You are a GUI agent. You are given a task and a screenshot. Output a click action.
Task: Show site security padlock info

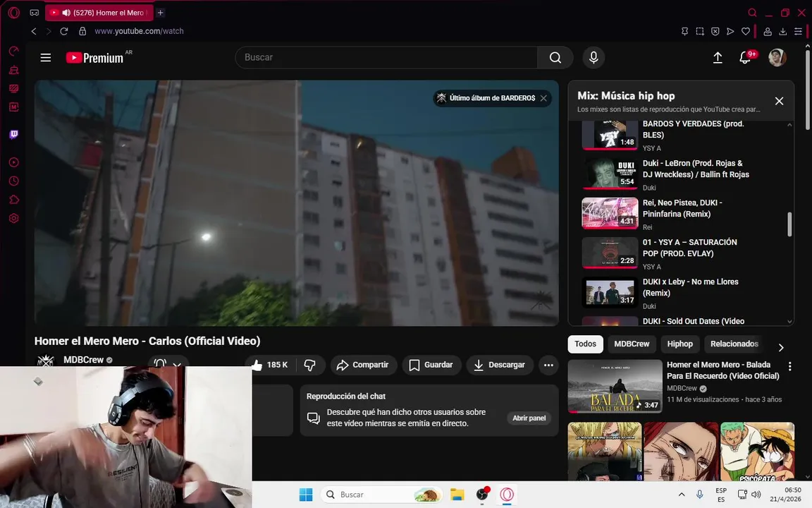click(82, 31)
